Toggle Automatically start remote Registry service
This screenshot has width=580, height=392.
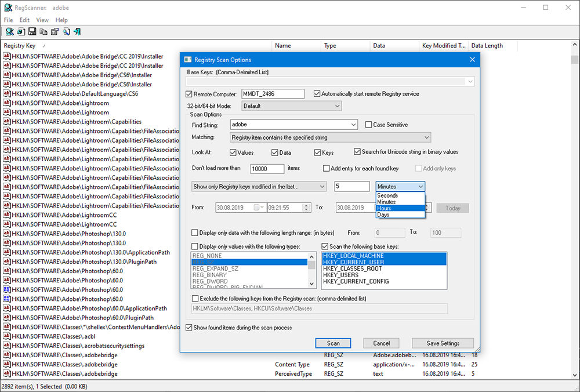(317, 94)
